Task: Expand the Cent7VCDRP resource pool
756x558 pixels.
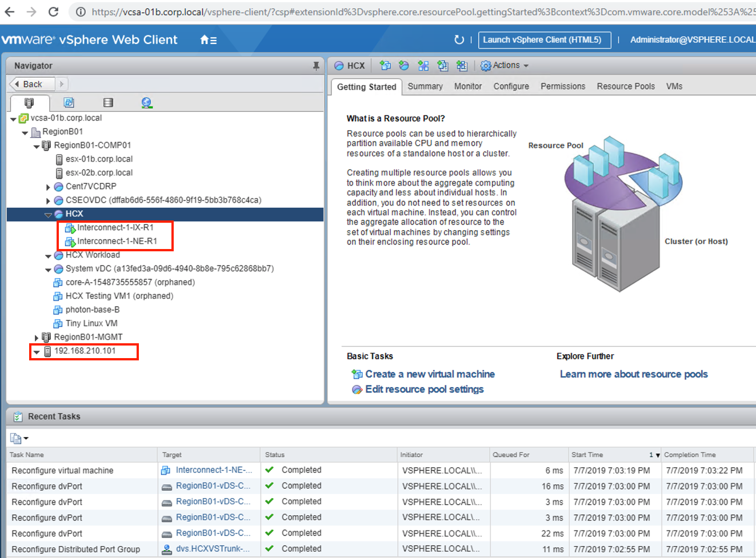Action: coord(48,187)
